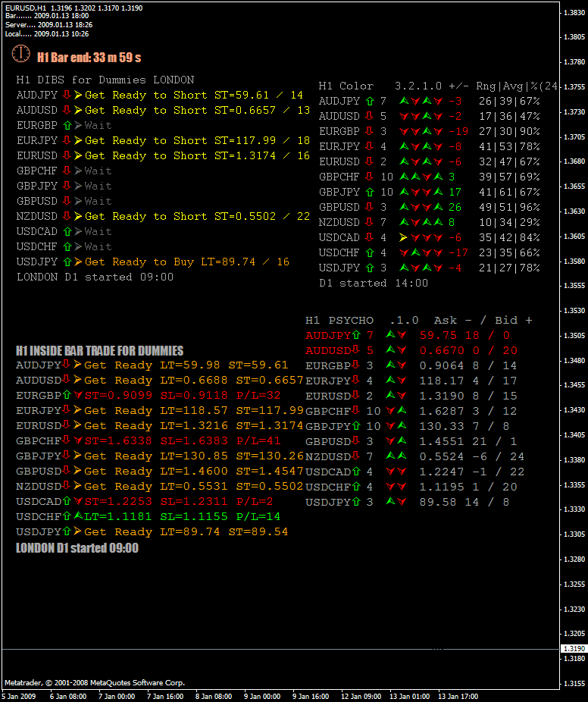The image size is (588, 702).
Task: Click the 1.3505 label on the price axis
Action: tap(574, 335)
